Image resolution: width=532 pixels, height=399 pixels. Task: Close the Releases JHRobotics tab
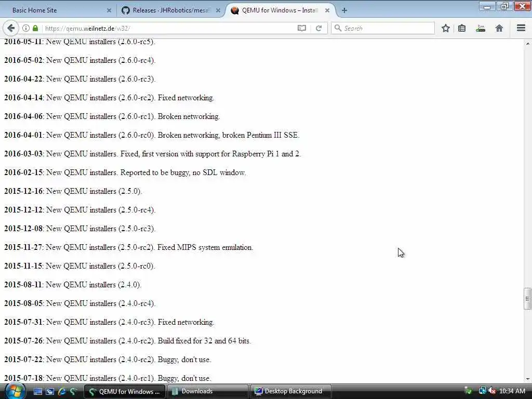[218, 10]
